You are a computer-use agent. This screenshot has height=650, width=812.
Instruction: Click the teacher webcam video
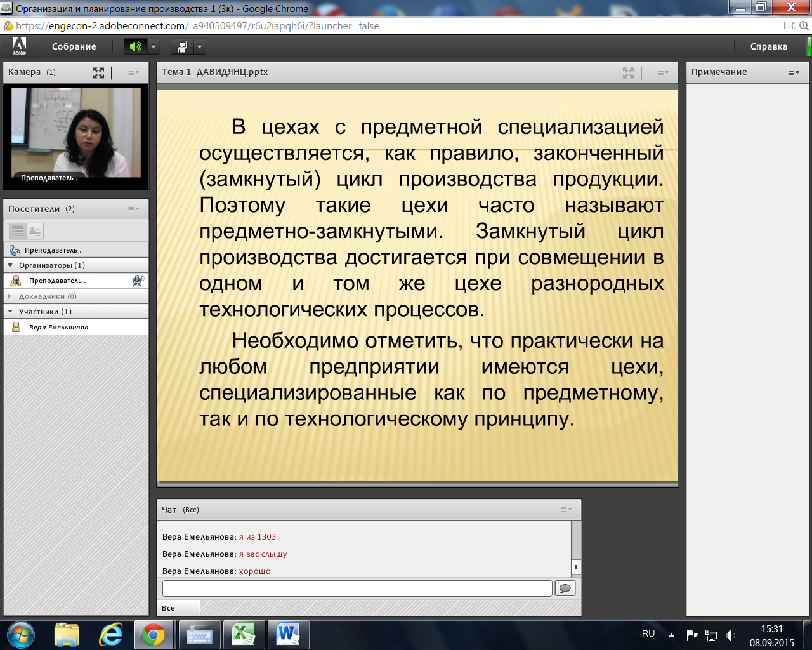pos(75,132)
